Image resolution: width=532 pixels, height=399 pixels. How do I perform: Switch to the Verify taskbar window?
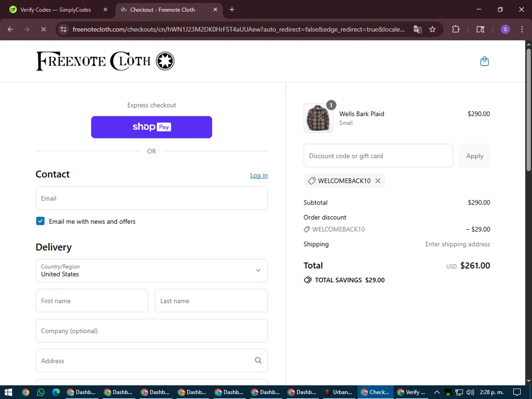412,392
